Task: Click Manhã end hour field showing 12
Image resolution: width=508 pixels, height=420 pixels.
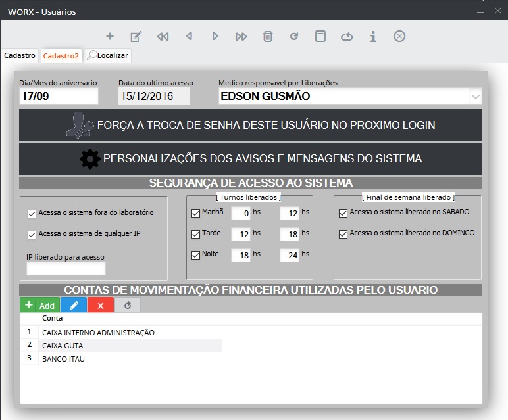Action: click(x=290, y=213)
